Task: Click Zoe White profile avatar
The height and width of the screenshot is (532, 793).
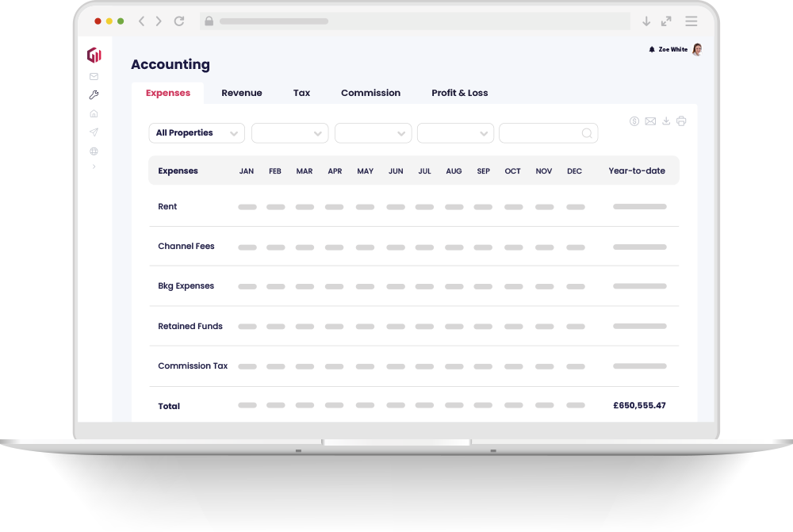Action: tap(696, 49)
